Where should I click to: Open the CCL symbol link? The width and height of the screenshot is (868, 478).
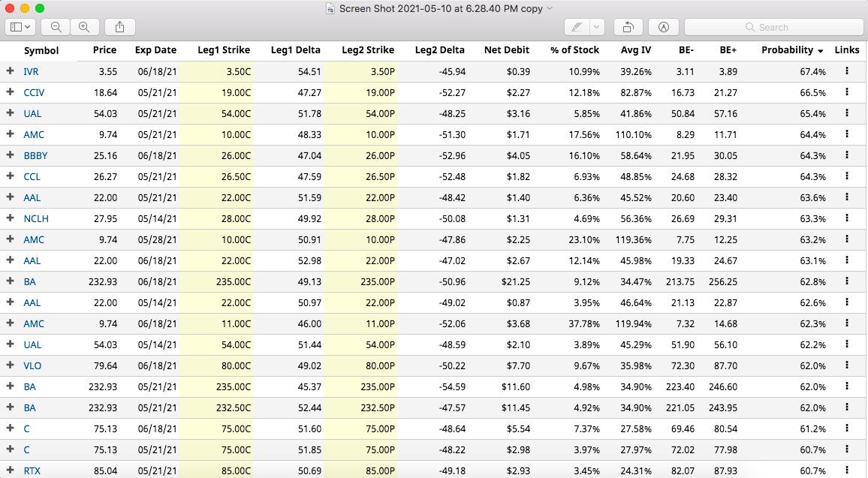[x=32, y=176]
